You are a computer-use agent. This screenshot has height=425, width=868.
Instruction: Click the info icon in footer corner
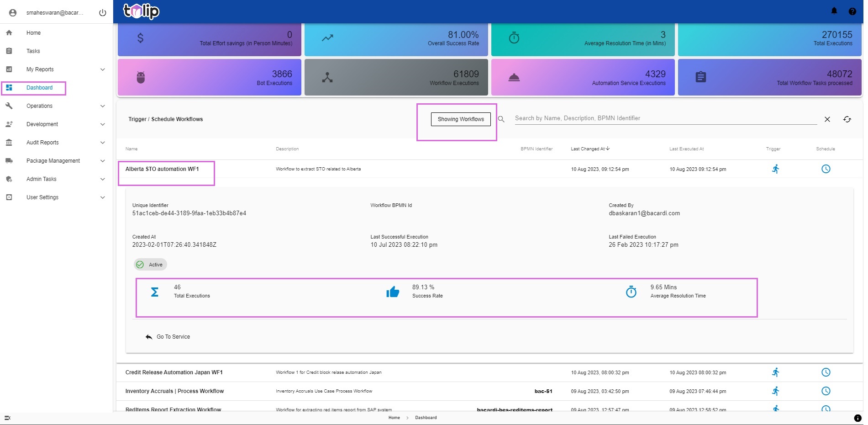click(857, 418)
